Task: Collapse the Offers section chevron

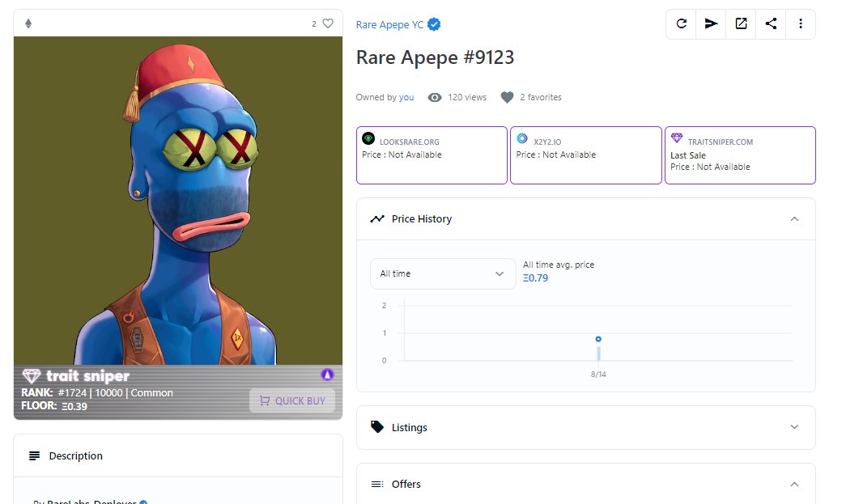Action: point(794,484)
